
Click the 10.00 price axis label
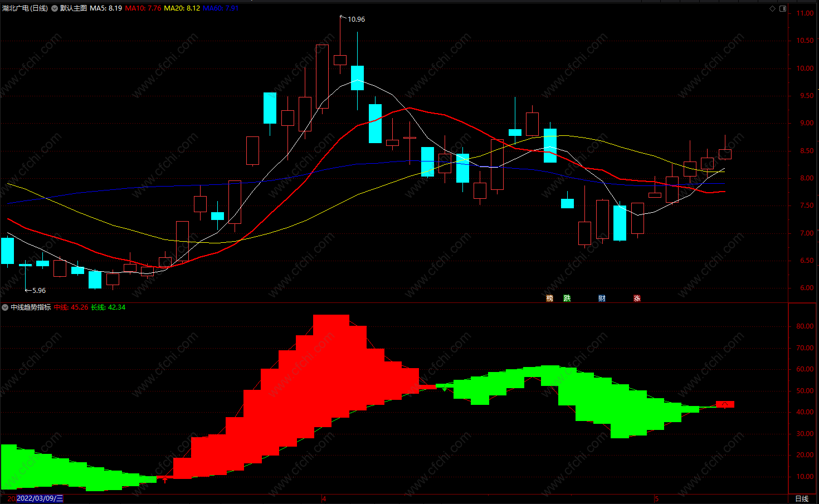click(805, 68)
